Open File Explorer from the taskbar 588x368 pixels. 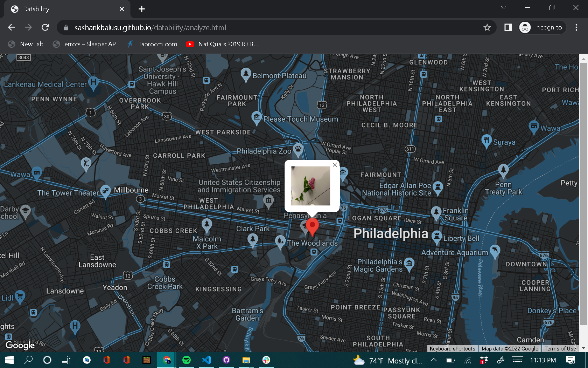coord(246,360)
